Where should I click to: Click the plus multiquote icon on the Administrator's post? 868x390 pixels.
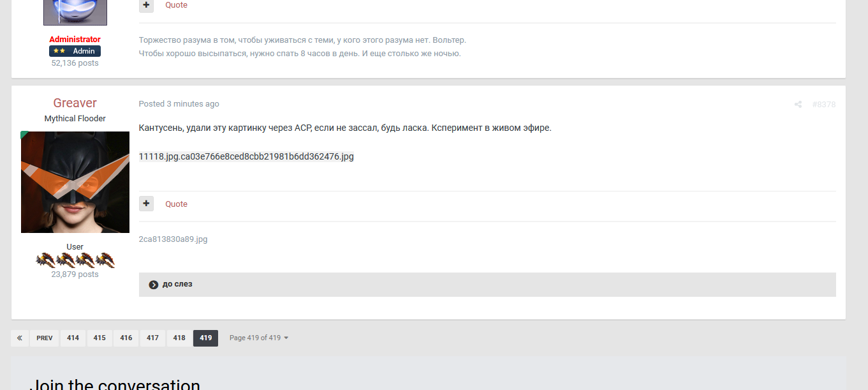pyautogui.click(x=146, y=5)
